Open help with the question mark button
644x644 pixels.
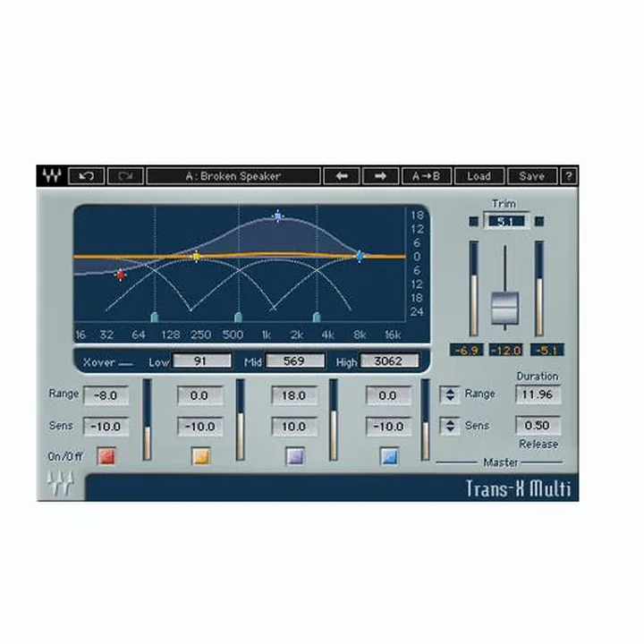(x=569, y=176)
